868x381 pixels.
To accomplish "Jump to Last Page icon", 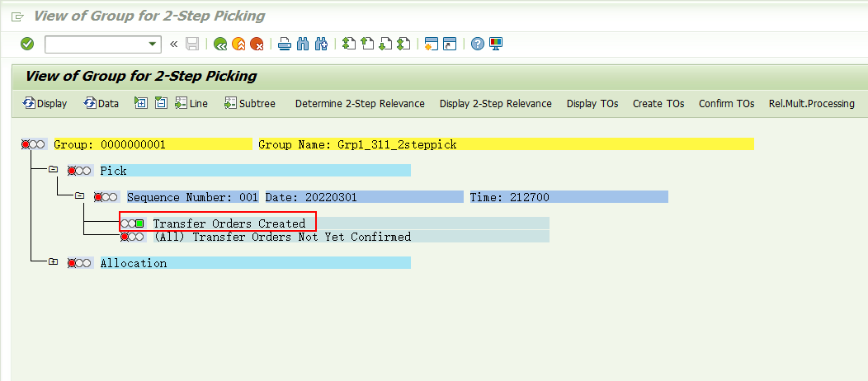I will pos(403,45).
